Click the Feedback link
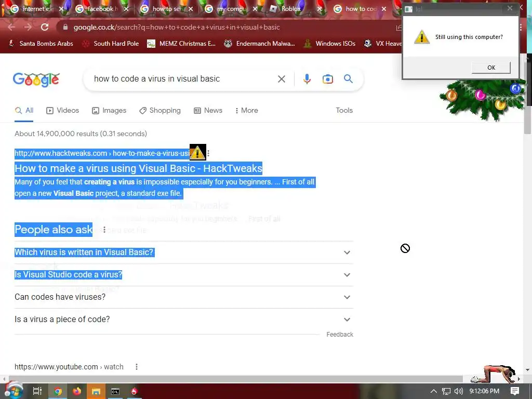This screenshot has height=399, width=532. [x=340, y=335]
